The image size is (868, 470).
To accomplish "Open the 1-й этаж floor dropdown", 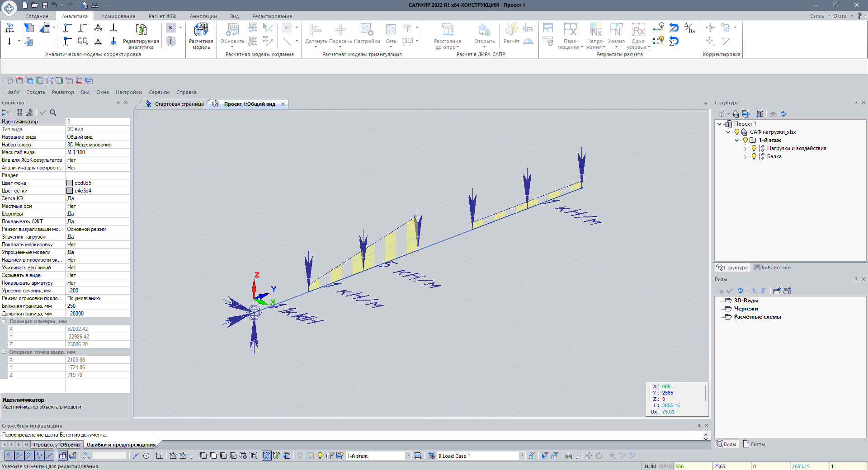I will 408,456.
